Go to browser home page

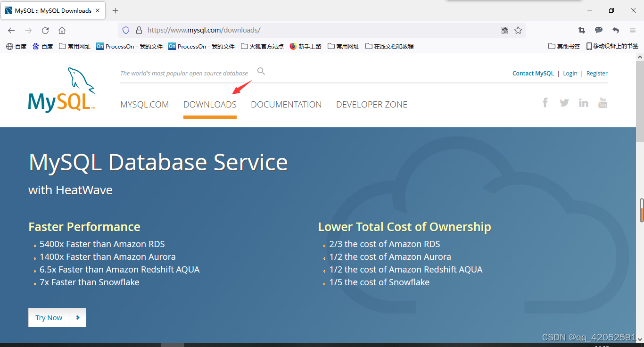tap(62, 30)
